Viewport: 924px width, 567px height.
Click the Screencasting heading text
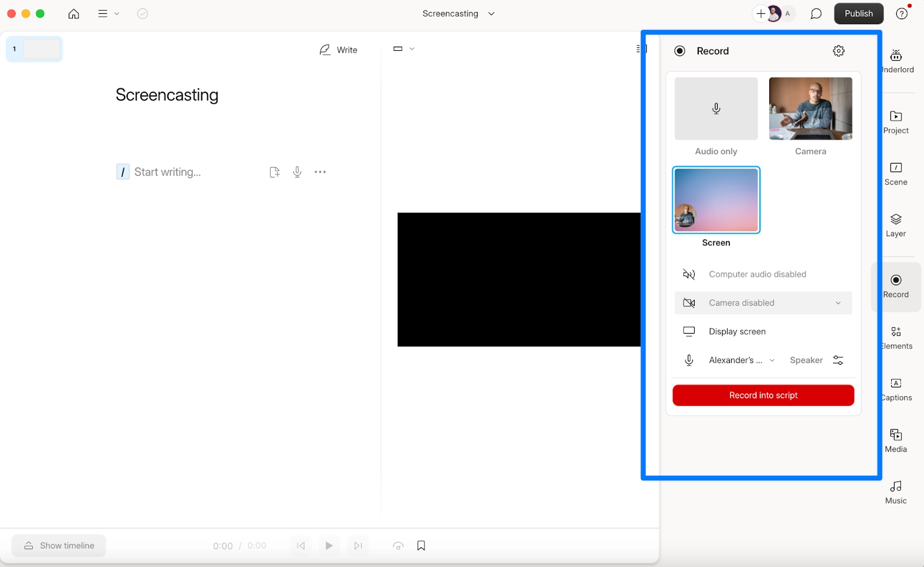pyautogui.click(x=167, y=95)
